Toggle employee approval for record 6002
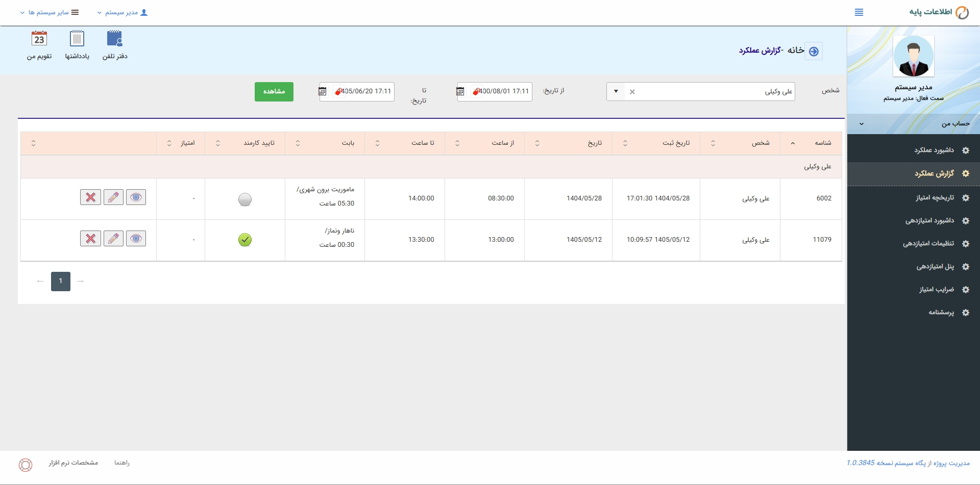 tap(245, 199)
